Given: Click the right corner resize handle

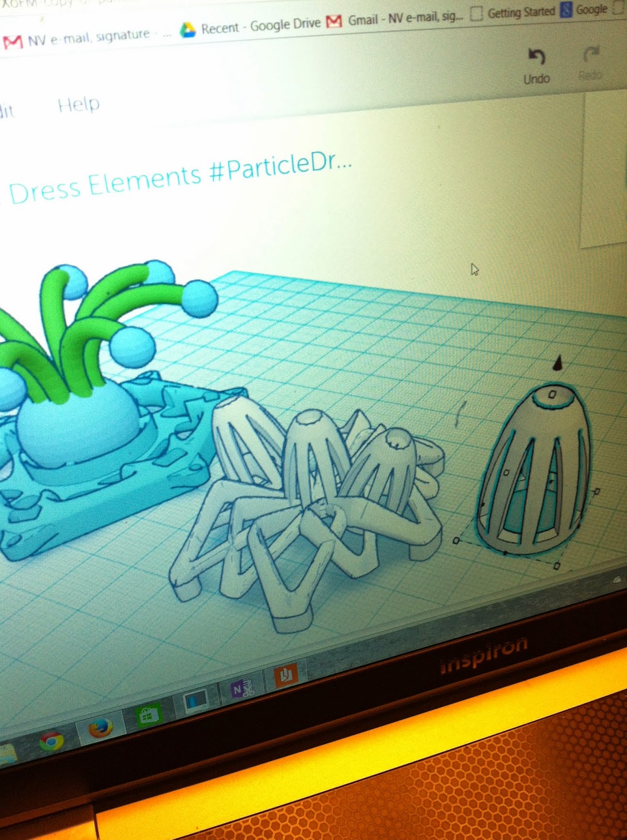Looking at the screenshot, I should [597, 491].
